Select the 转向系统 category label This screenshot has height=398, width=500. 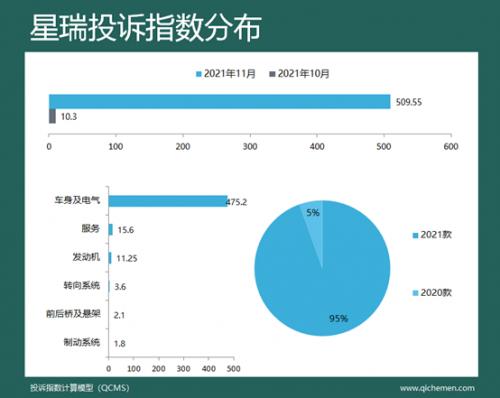(x=82, y=286)
